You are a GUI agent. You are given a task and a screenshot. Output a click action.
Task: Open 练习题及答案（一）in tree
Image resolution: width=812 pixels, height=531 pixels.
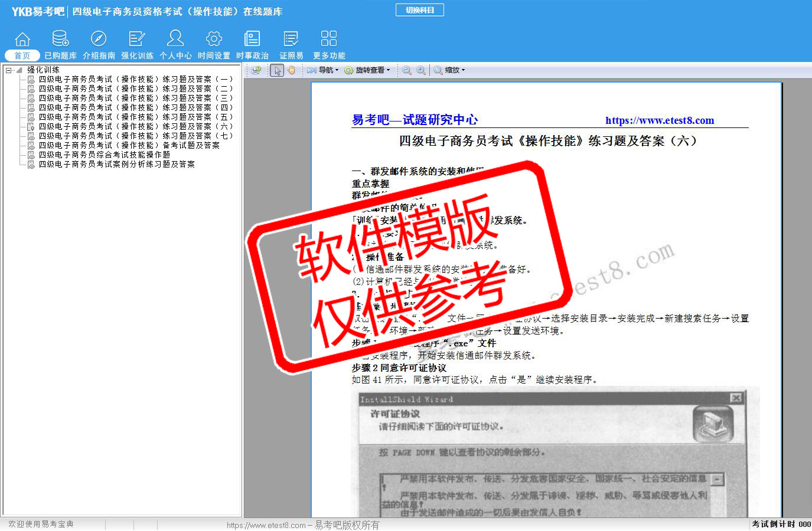tap(136, 79)
